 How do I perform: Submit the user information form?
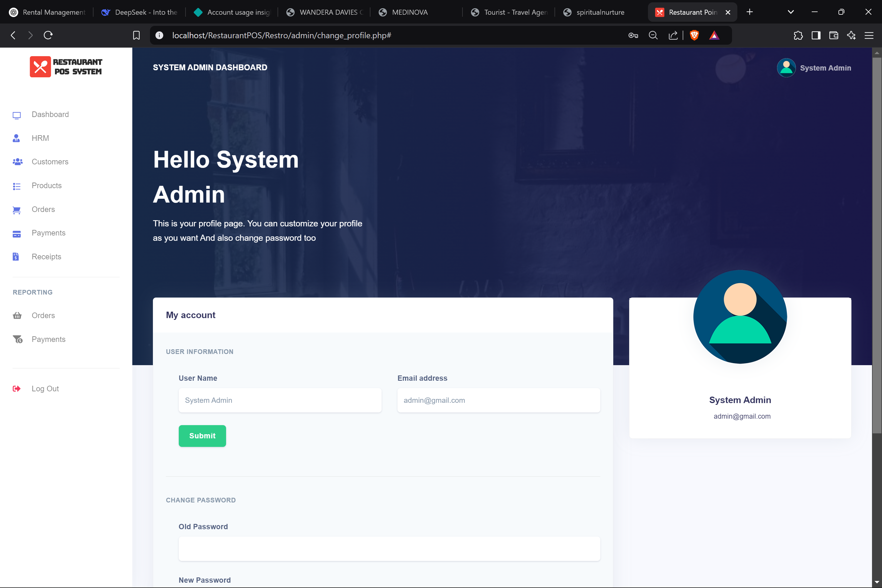(202, 436)
